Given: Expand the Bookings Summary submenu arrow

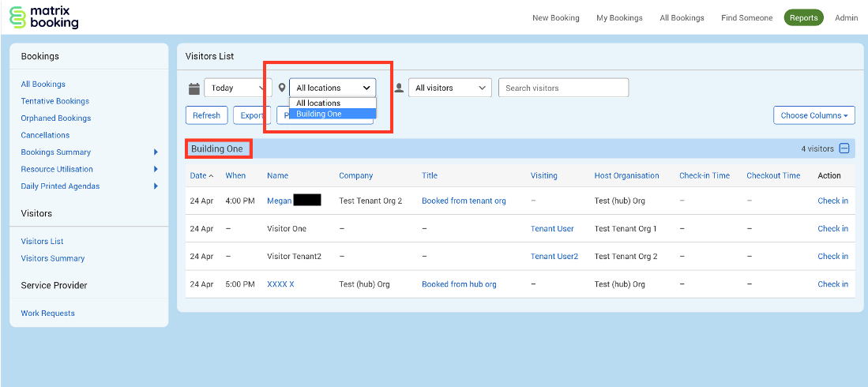Looking at the screenshot, I should (x=156, y=152).
